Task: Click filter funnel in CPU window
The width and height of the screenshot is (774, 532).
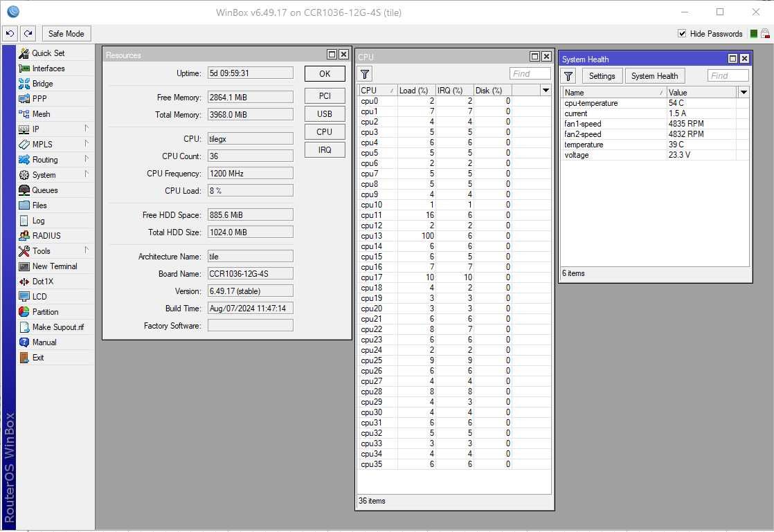Action: 365,74
